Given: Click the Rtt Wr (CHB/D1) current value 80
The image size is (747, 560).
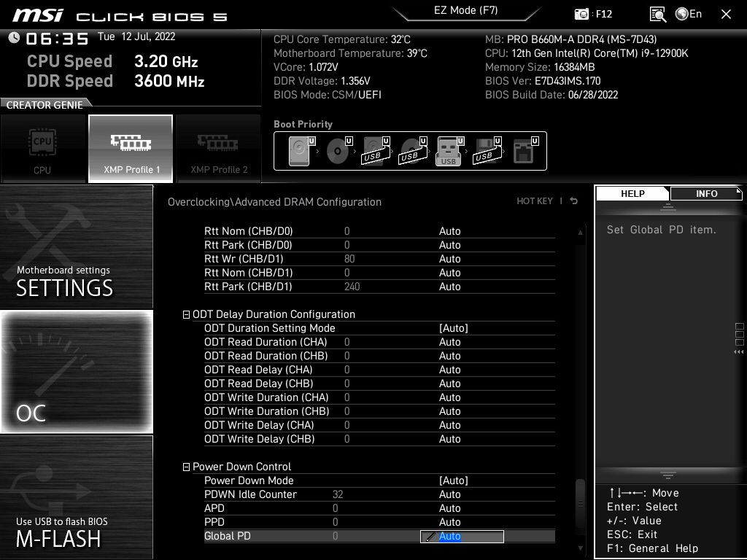Looking at the screenshot, I should click(349, 259).
